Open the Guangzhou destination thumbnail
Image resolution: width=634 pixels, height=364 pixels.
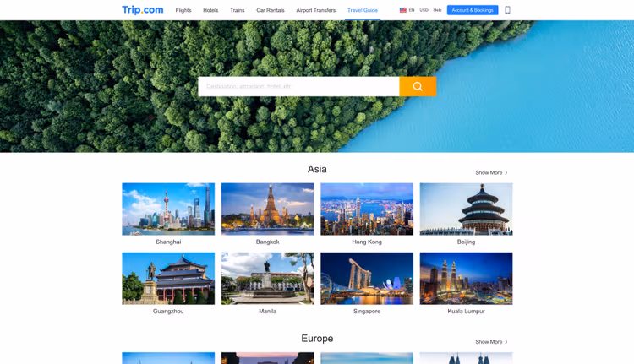pyautogui.click(x=168, y=279)
